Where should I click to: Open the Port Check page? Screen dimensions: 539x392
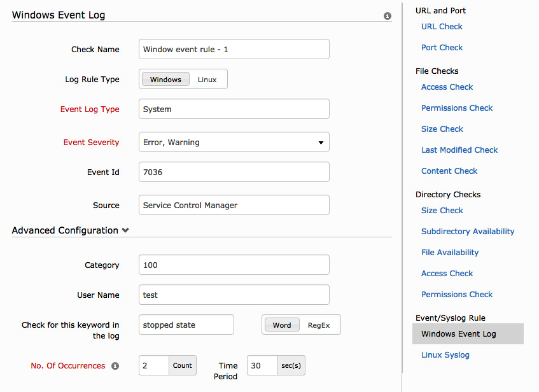tap(442, 47)
